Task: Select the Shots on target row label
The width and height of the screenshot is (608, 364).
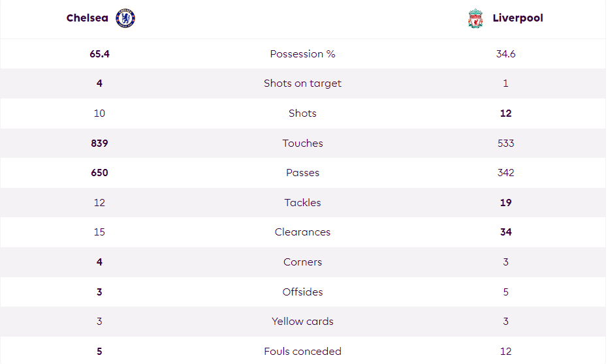Action: (302, 83)
